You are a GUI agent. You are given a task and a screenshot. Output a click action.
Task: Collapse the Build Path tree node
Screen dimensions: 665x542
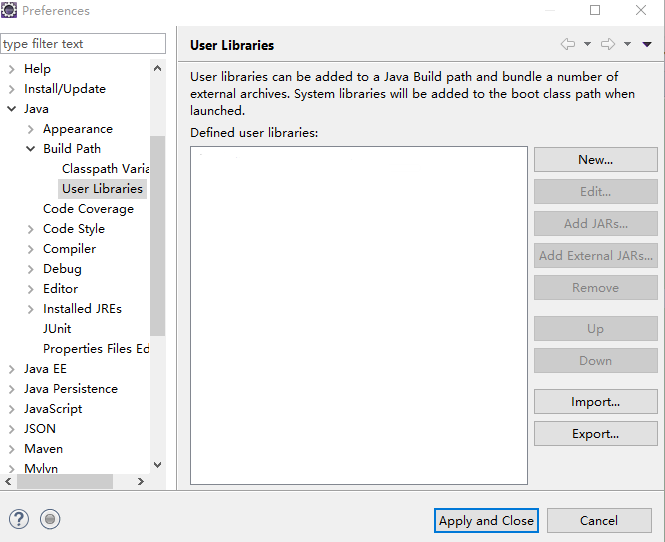point(30,149)
